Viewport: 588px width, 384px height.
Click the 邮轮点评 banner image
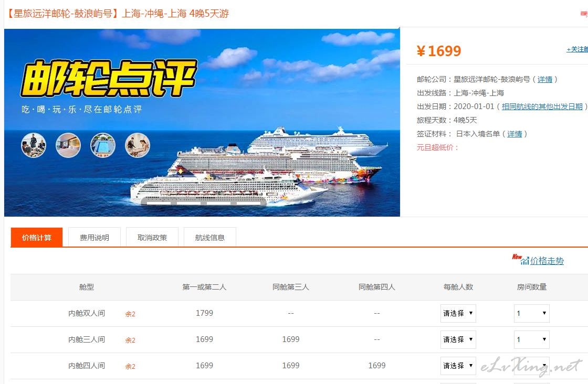point(202,123)
